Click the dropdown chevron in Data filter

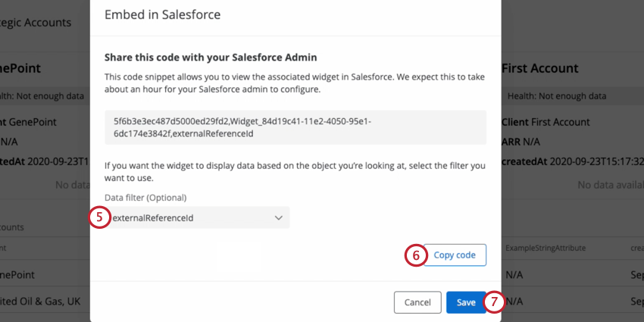tap(279, 217)
